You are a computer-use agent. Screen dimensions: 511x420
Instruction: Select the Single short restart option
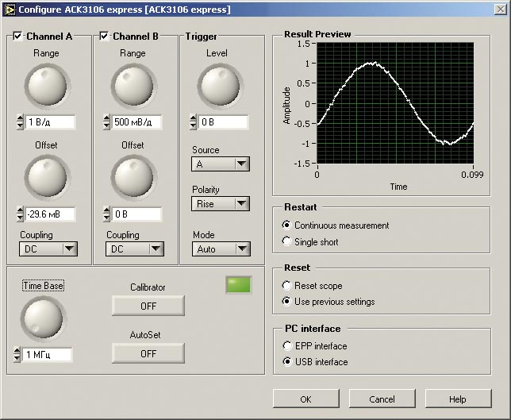(x=287, y=242)
